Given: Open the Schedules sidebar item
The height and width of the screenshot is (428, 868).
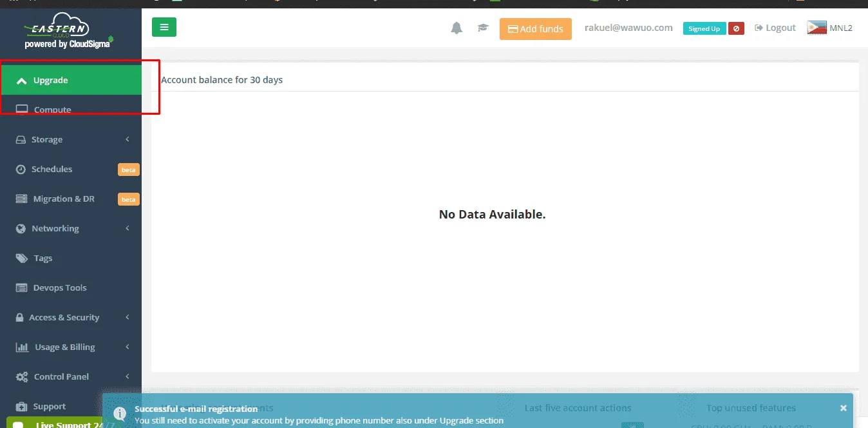Looking at the screenshot, I should tap(71, 169).
